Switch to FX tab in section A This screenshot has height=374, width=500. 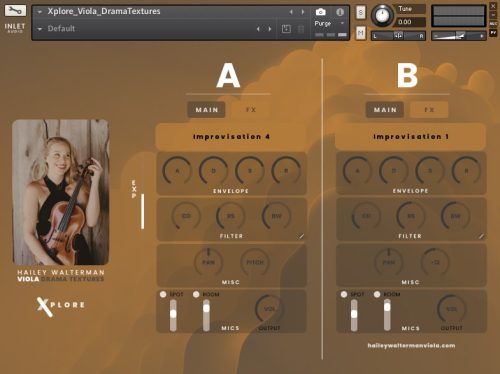(251, 110)
